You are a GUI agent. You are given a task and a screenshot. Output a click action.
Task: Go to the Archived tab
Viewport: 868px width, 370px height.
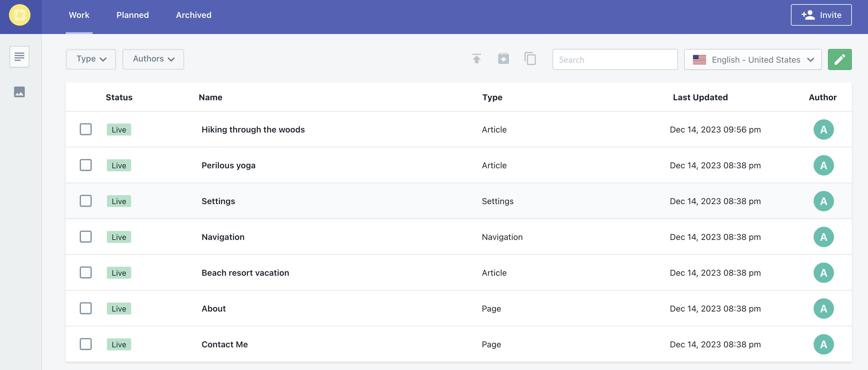click(194, 15)
